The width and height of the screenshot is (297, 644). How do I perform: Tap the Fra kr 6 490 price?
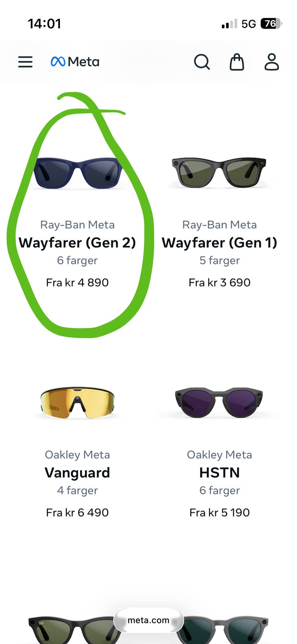point(77,512)
